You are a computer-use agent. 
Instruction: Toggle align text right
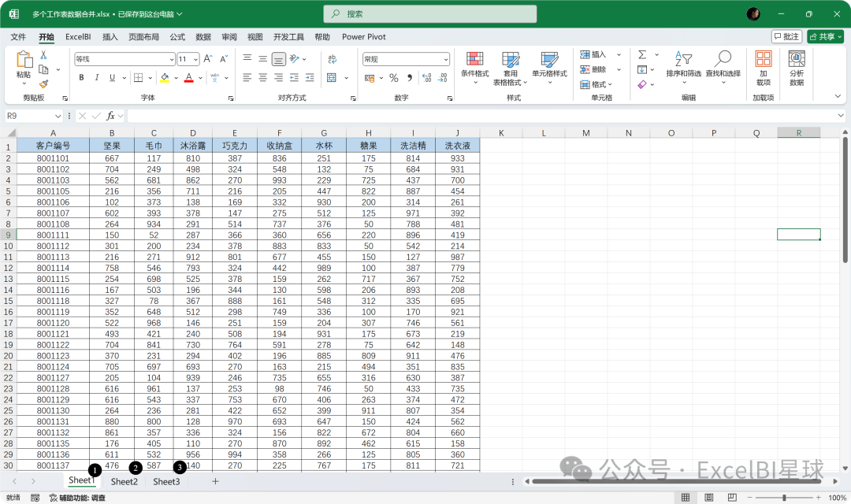click(x=278, y=78)
